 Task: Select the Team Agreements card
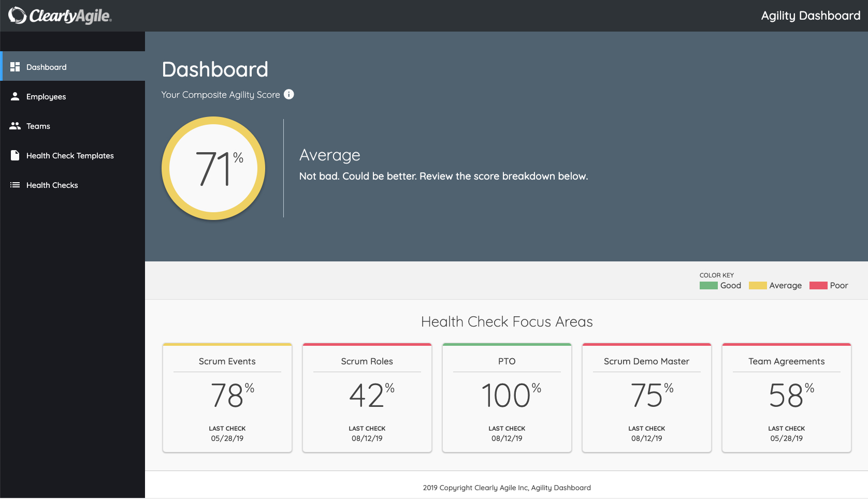(786, 398)
